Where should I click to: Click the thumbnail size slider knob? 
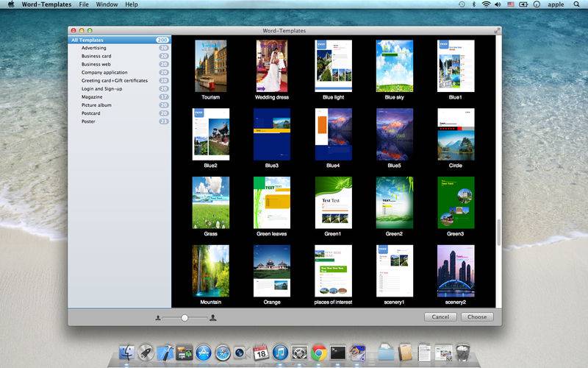coord(184,318)
